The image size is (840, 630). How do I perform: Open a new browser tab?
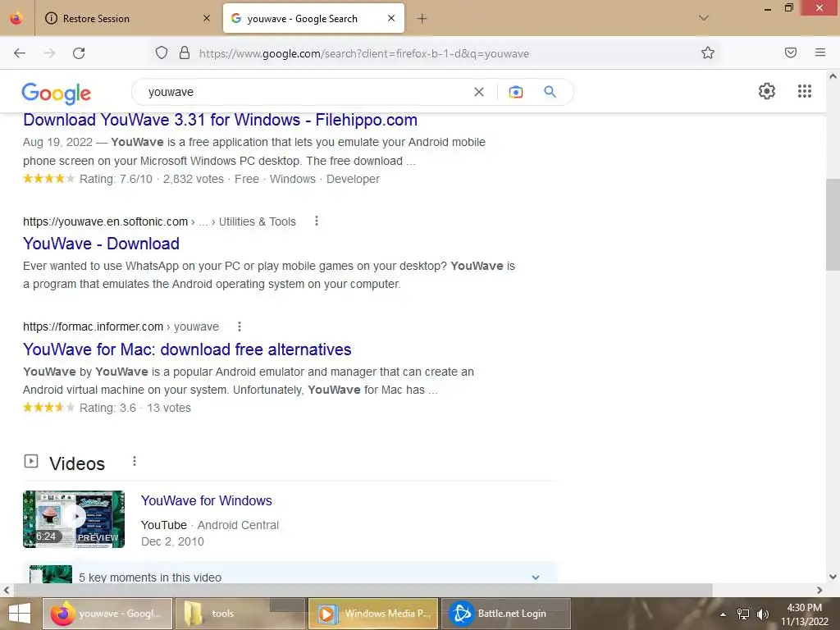click(422, 19)
